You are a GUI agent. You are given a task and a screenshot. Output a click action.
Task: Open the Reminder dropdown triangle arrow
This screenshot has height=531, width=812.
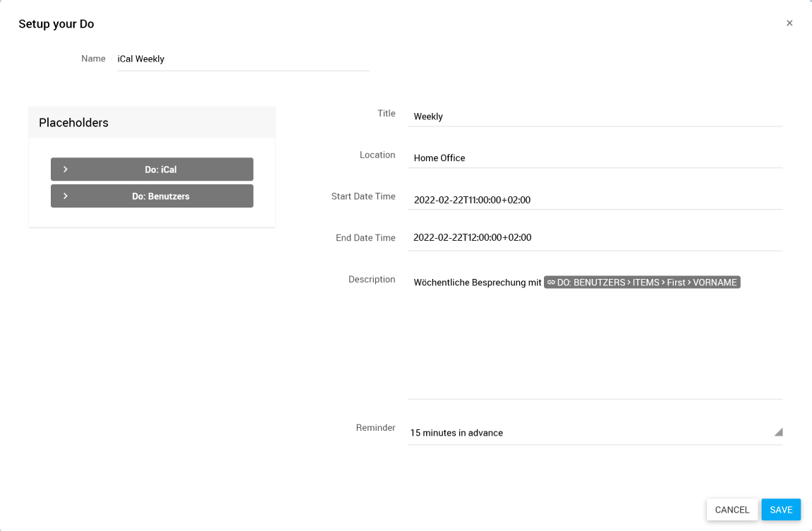point(778,432)
